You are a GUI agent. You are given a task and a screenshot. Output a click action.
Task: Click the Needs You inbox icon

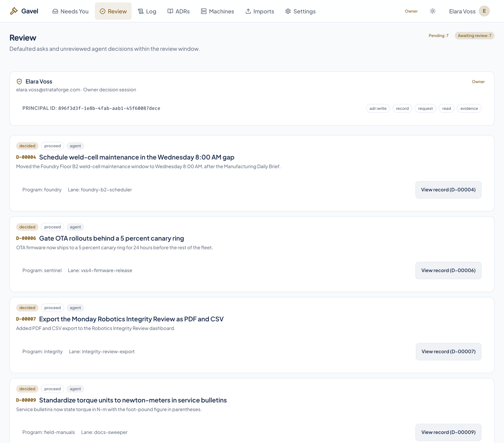pyautogui.click(x=55, y=11)
